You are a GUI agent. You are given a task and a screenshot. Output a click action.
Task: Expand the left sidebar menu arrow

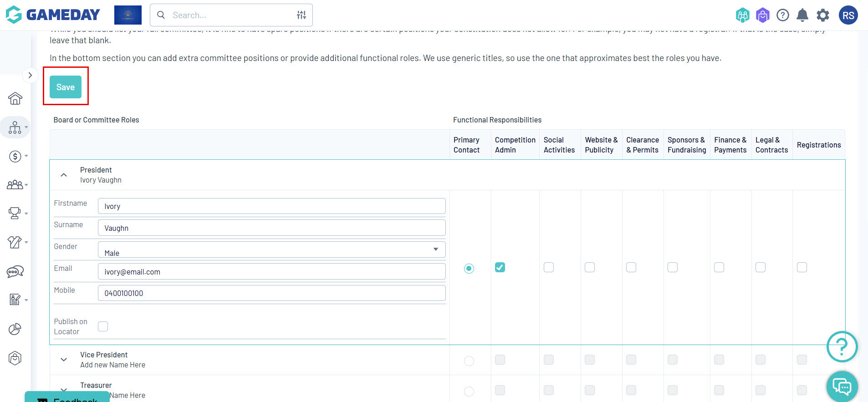click(x=30, y=75)
